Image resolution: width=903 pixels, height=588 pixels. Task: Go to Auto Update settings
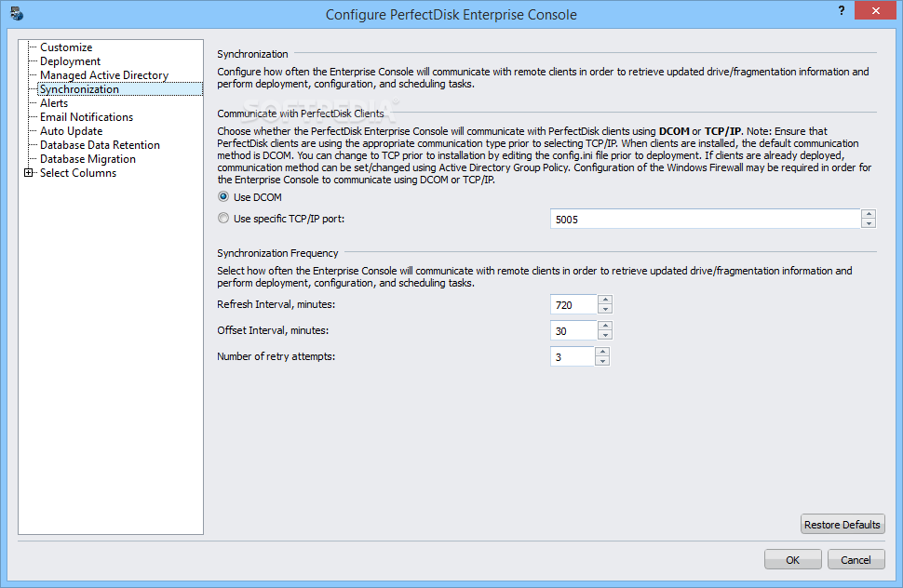(x=71, y=131)
